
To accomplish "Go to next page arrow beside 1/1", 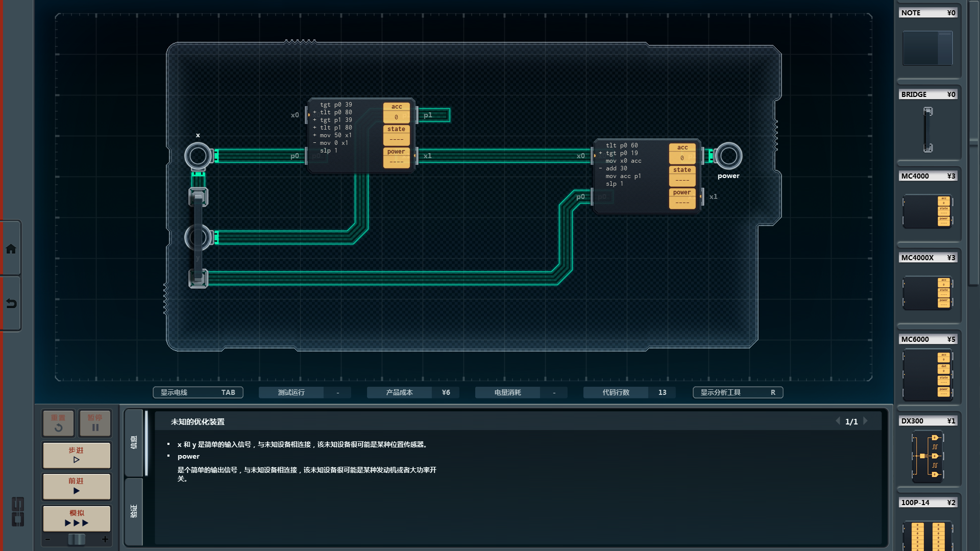I will (866, 421).
